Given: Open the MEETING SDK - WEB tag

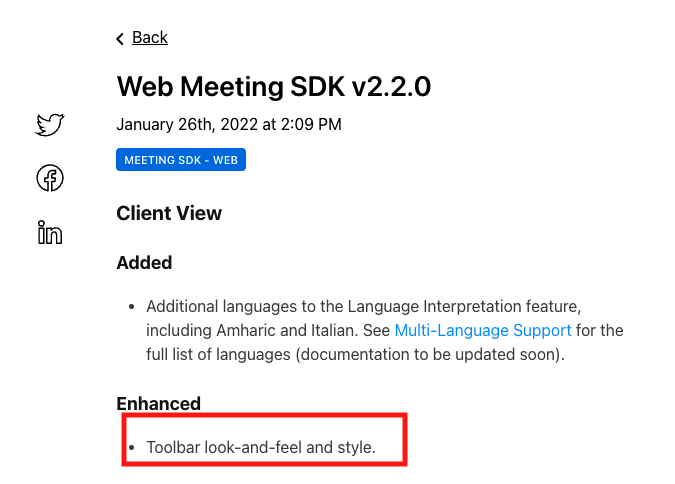Looking at the screenshot, I should tap(181, 160).
